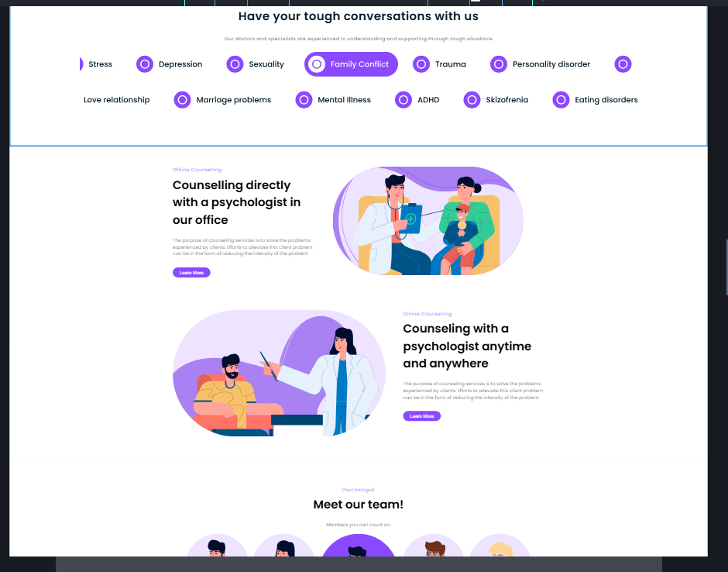Click the Meet our team heading
Image resolution: width=728 pixels, height=572 pixels.
point(358,505)
